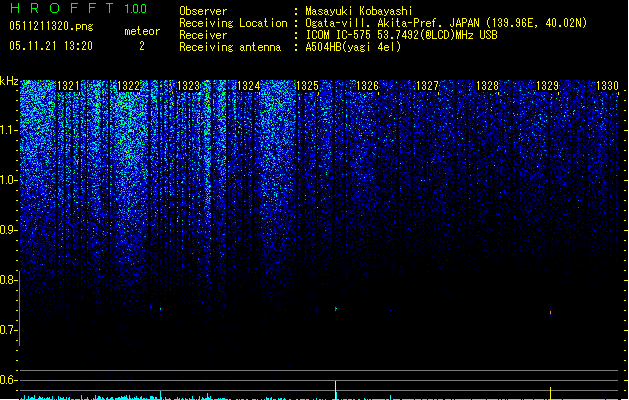629x400 pixels.
Task: Click the A504HB(yagi 4el) antenna text
Action: pos(353,47)
